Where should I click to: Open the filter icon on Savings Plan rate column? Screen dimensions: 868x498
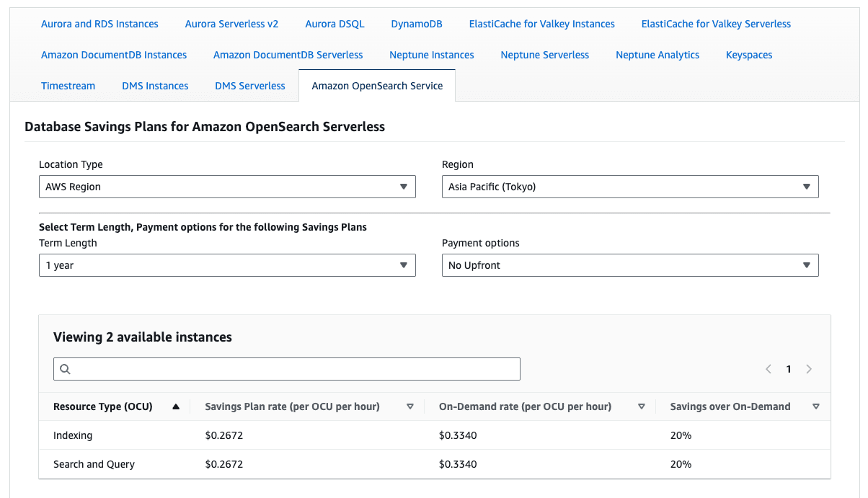point(410,406)
